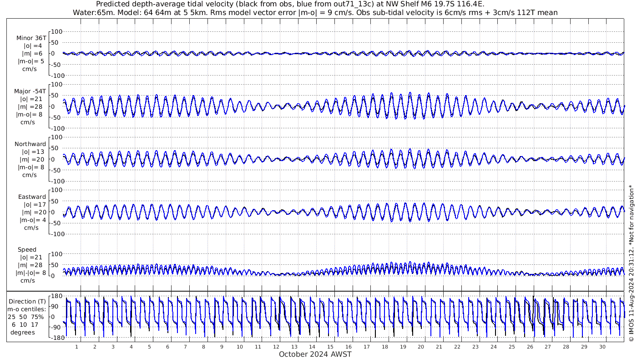Click the 'Eastward' panel label
This screenshot has width=637, height=364.
[x=32, y=197]
